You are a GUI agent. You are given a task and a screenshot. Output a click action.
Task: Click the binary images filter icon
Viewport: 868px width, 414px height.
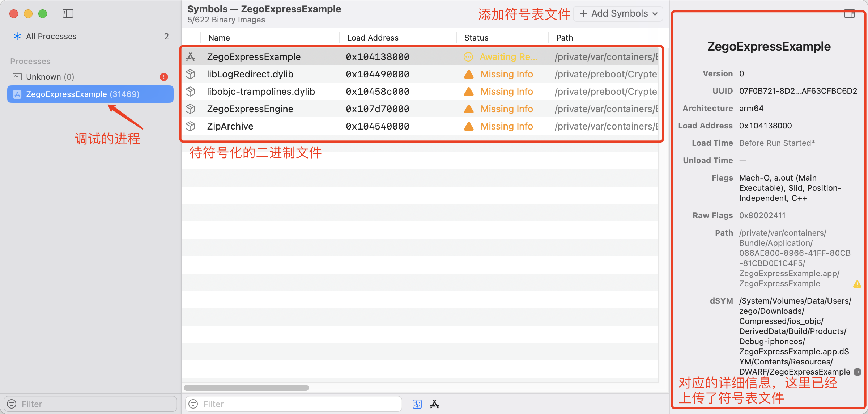pyautogui.click(x=193, y=404)
